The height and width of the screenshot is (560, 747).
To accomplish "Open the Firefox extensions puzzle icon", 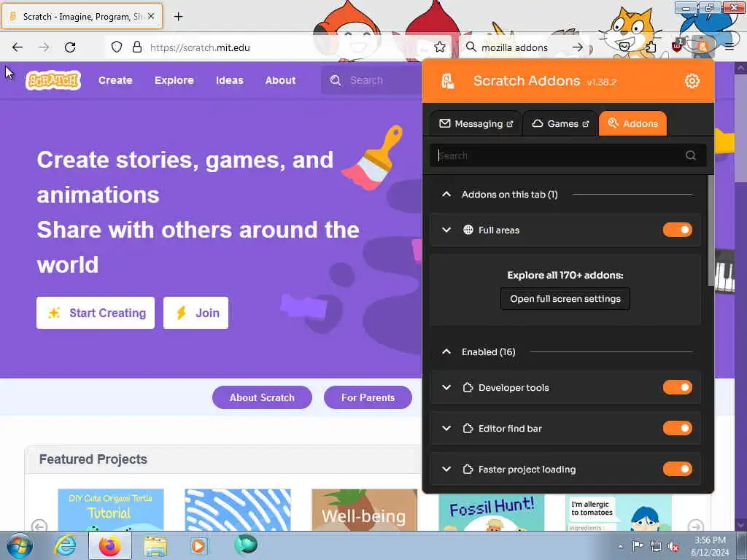I will click(x=651, y=47).
